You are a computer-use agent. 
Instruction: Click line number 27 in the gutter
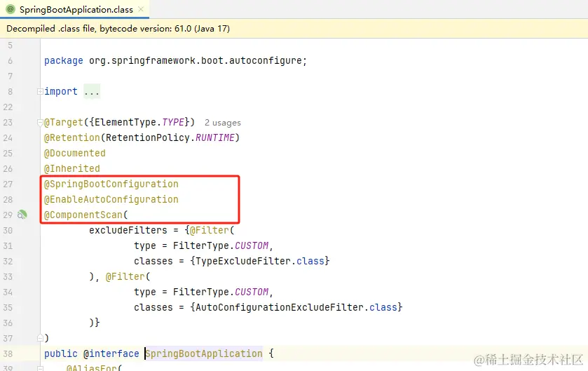point(8,184)
